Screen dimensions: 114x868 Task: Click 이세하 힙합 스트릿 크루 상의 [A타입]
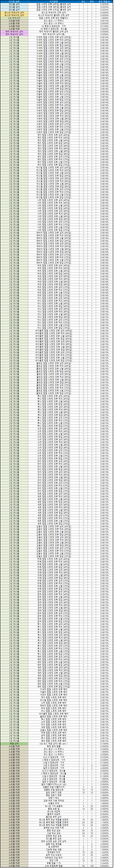point(54,37)
